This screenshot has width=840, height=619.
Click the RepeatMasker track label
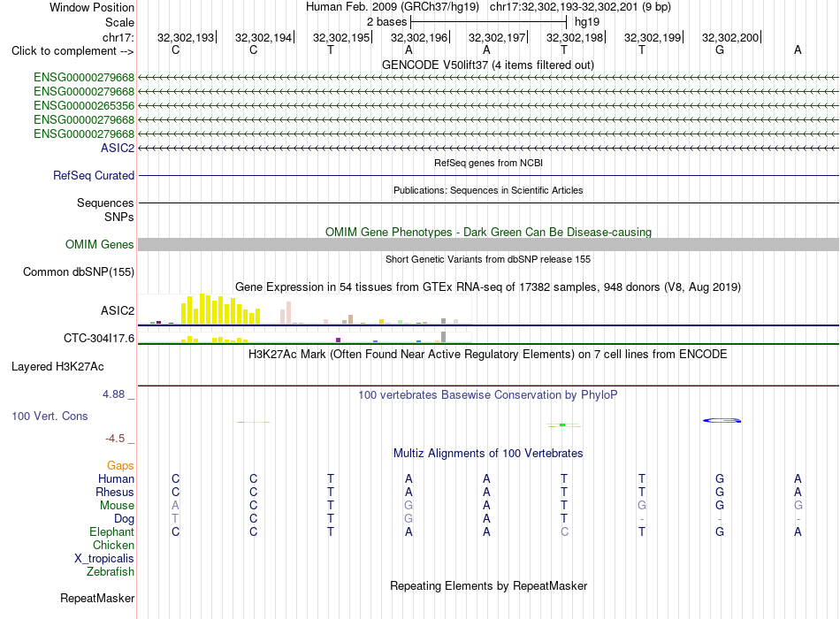(x=97, y=598)
